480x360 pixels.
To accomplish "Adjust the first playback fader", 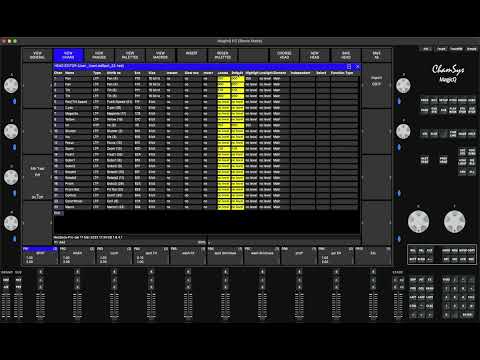I will [41, 306].
